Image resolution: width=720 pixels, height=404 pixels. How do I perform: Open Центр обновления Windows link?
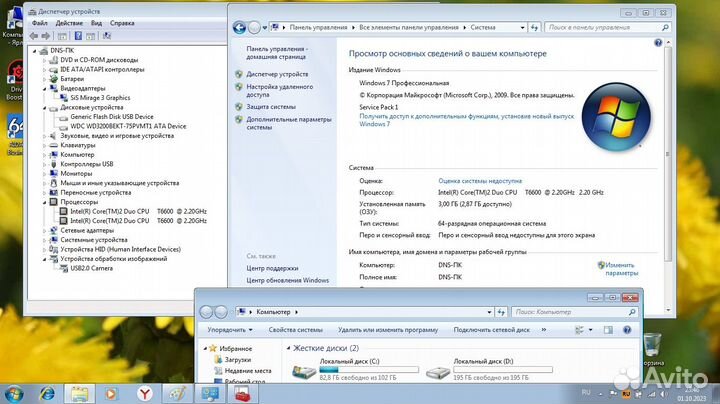(x=287, y=280)
